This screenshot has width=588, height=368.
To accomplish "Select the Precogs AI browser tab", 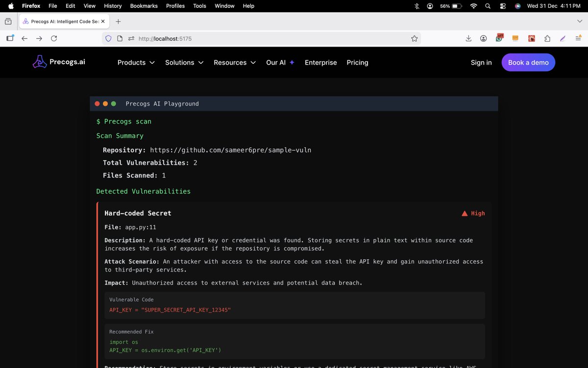I will point(65,22).
